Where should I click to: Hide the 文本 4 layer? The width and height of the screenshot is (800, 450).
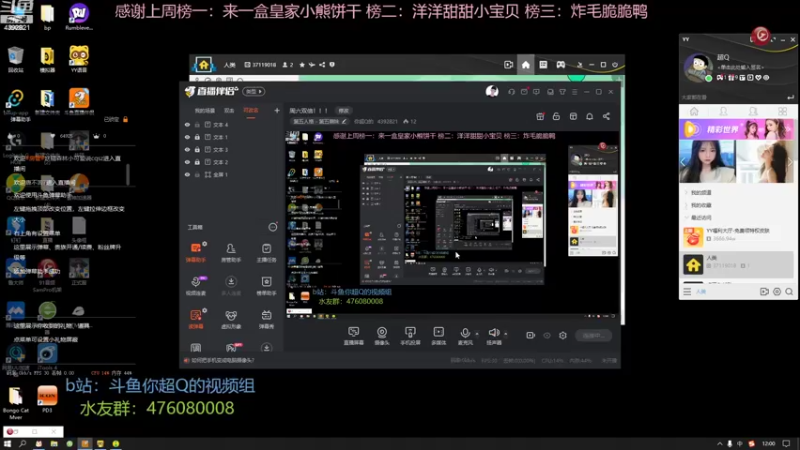click(x=187, y=124)
